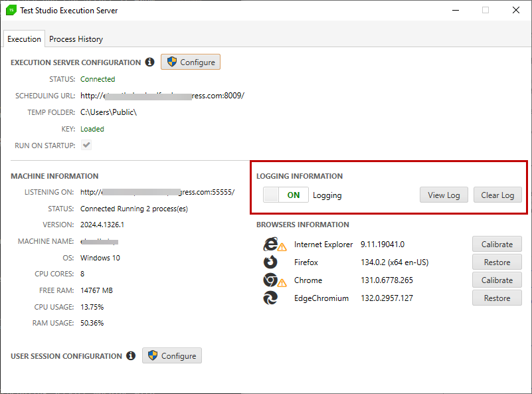Restore the Firefox browser settings

(497, 262)
